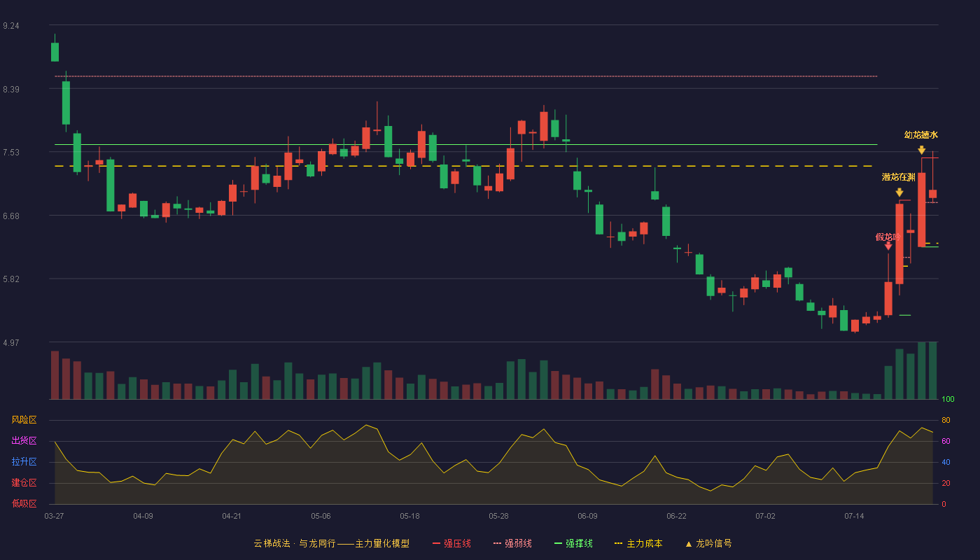
Task: Click the 04-21 date label
Action: click(232, 516)
